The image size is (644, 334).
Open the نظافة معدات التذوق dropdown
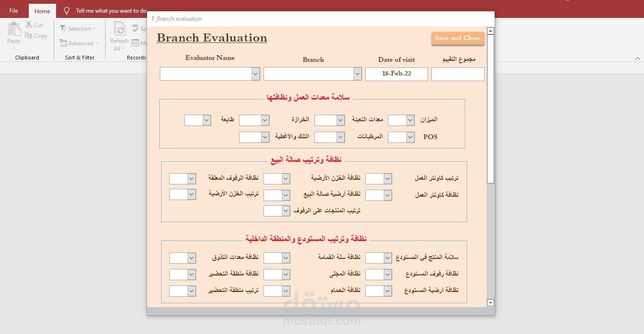pos(191,258)
